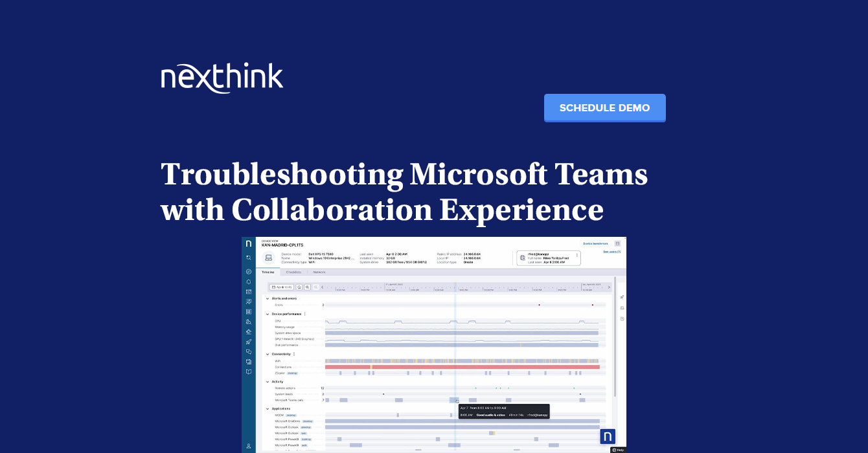Open the user account icon at sidebar bottom
This screenshot has width=868, height=453.
point(248,446)
